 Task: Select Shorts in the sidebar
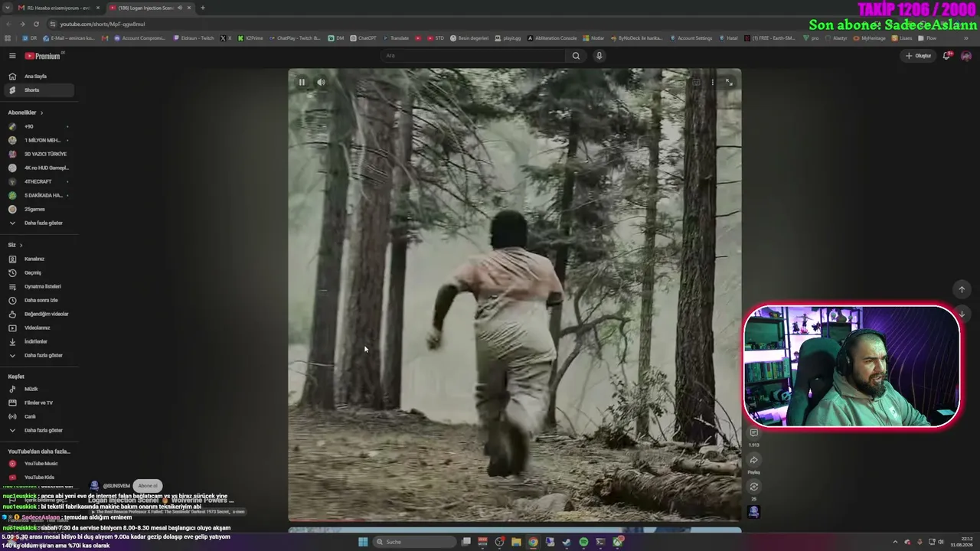38,90
